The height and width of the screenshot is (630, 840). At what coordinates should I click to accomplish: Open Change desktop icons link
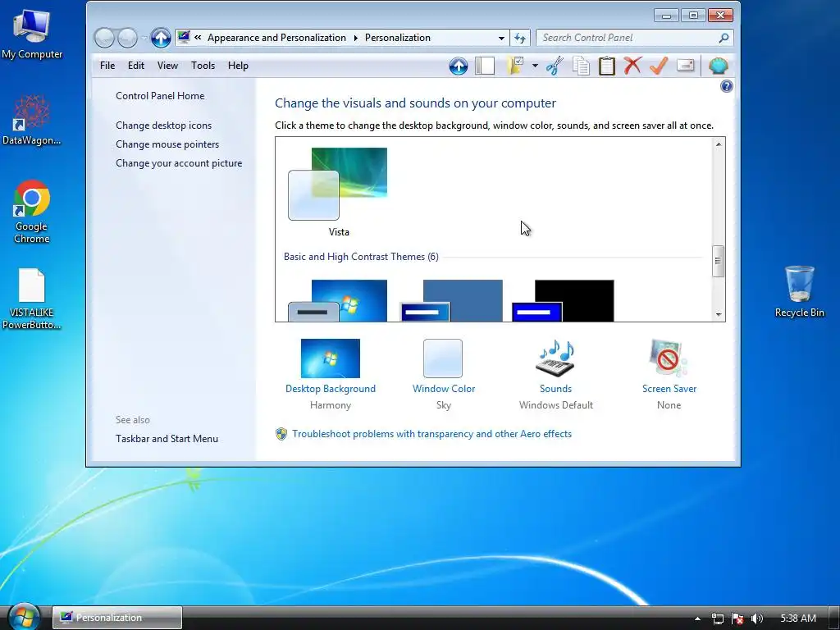[163, 126]
